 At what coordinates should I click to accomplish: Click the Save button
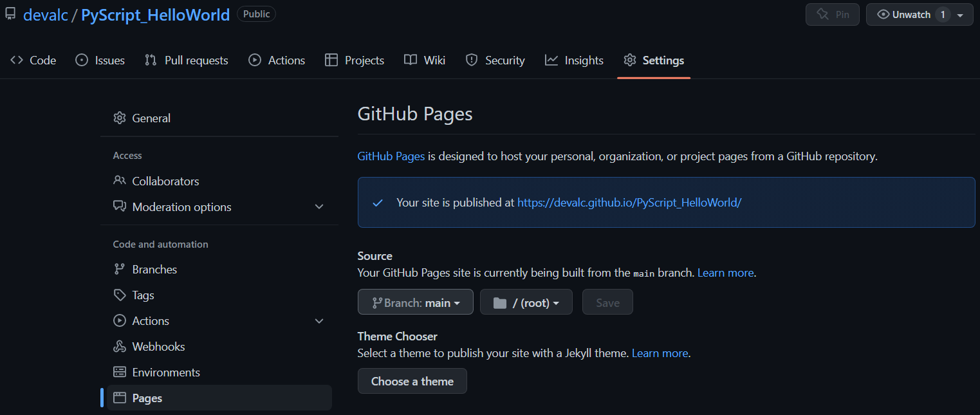[x=607, y=302]
